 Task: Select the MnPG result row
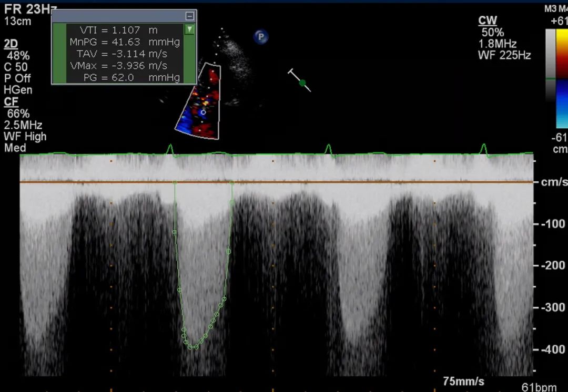point(125,42)
